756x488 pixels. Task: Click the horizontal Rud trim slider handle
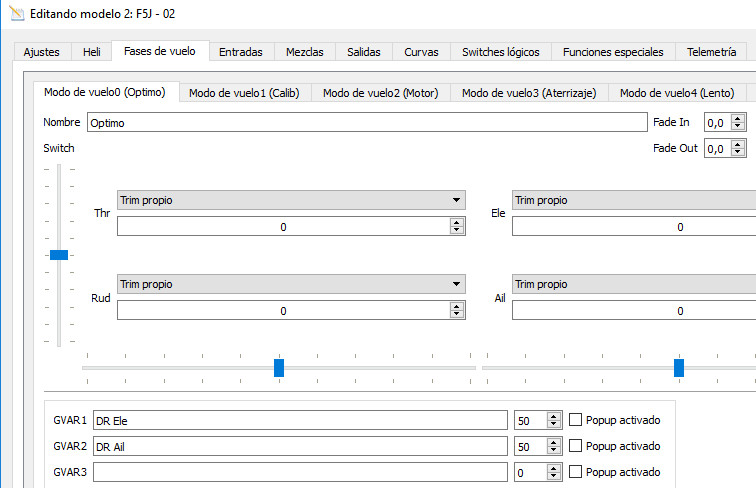point(279,368)
